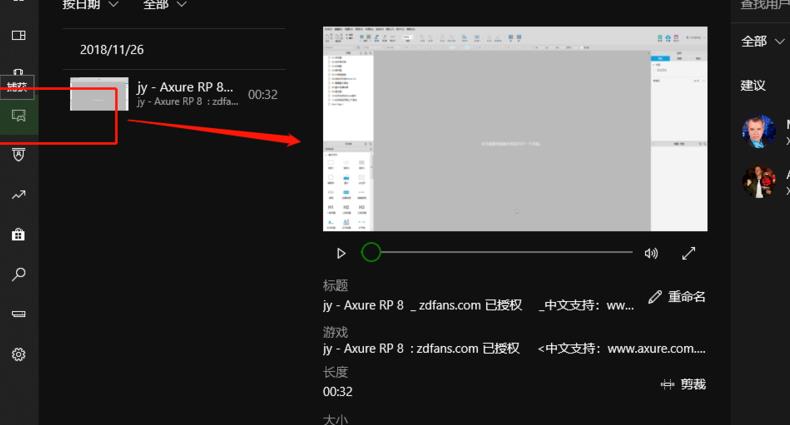Open the Microsoft Store bag icon
This screenshot has width=790, height=425.
point(18,235)
